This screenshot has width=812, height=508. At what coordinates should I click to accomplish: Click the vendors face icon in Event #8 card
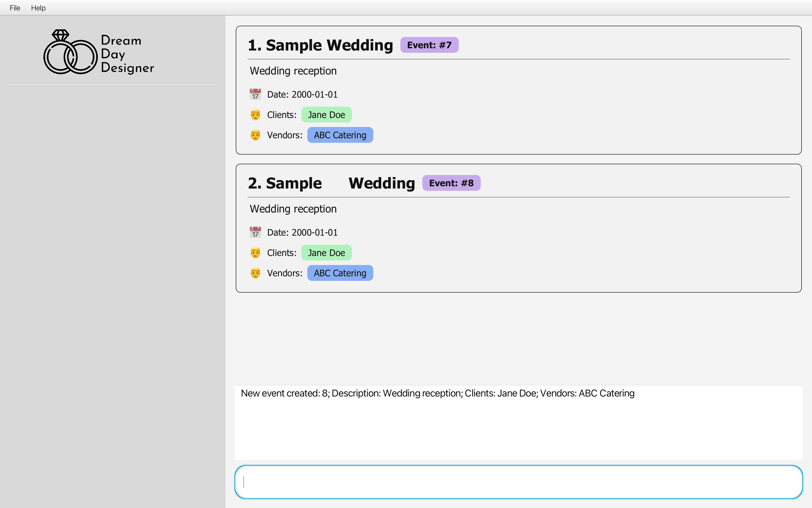point(255,273)
